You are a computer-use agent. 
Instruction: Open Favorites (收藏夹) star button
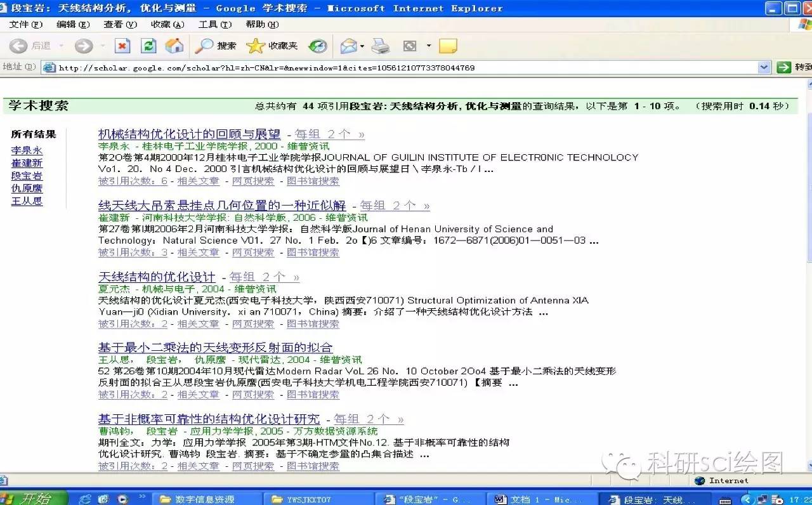(x=272, y=46)
